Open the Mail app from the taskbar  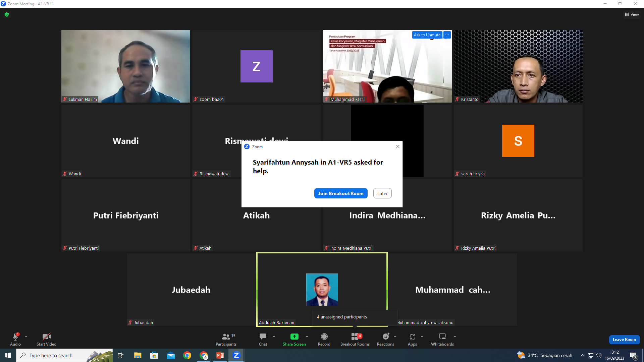170,355
